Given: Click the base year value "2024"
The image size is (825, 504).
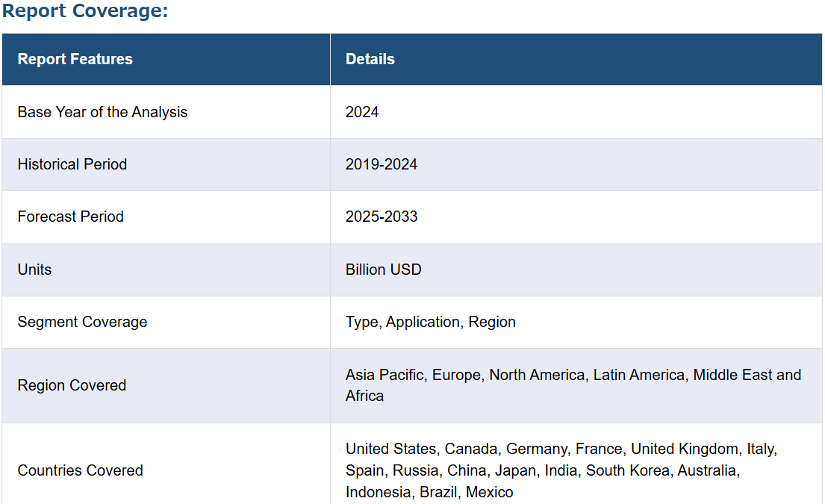Looking at the screenshot, I should coord(362,112).
